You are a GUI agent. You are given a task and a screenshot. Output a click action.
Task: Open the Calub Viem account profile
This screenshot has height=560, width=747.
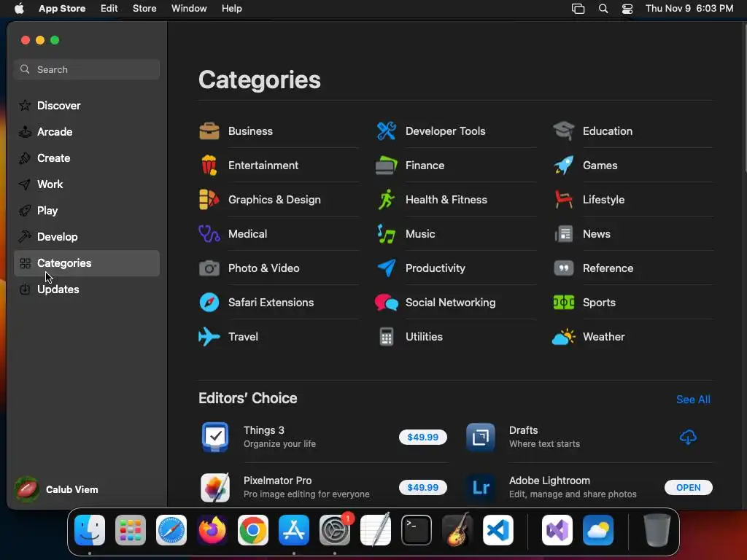click(x=57, y=489)
